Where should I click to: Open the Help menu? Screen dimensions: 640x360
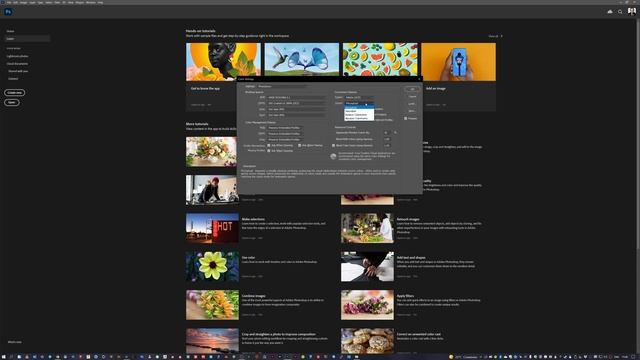(100, 2)
